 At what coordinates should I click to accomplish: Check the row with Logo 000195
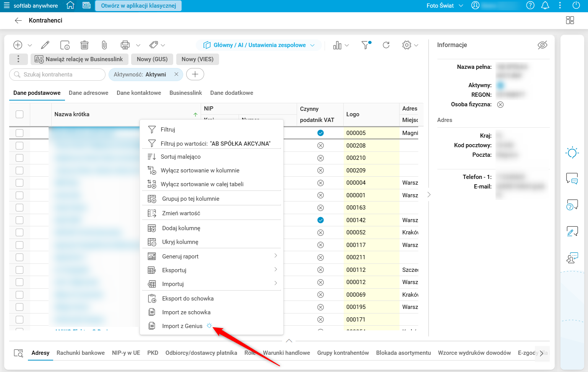[x=19, y=307]
